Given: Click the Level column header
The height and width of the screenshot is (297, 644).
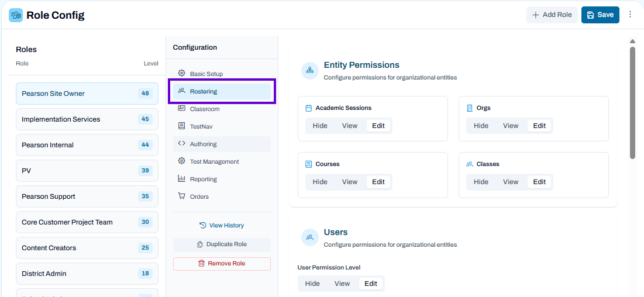Looking at the screenshot, I should [x=151, y=63].
